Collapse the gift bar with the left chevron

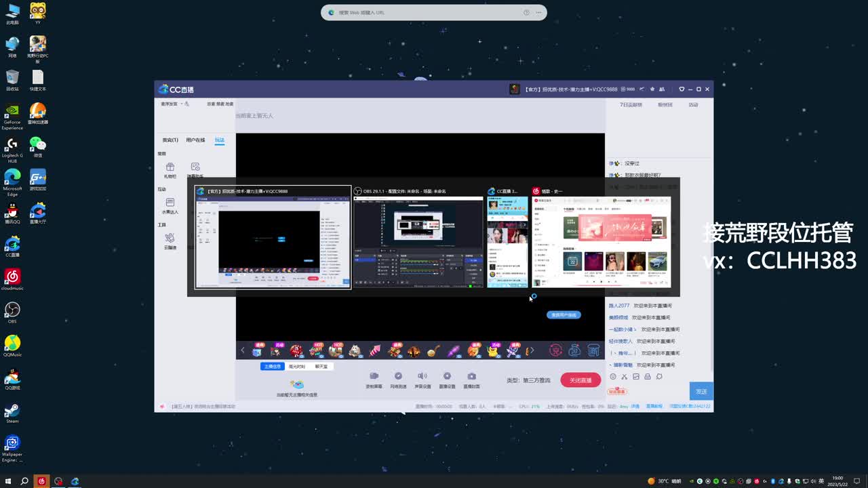tap(242, 351)
